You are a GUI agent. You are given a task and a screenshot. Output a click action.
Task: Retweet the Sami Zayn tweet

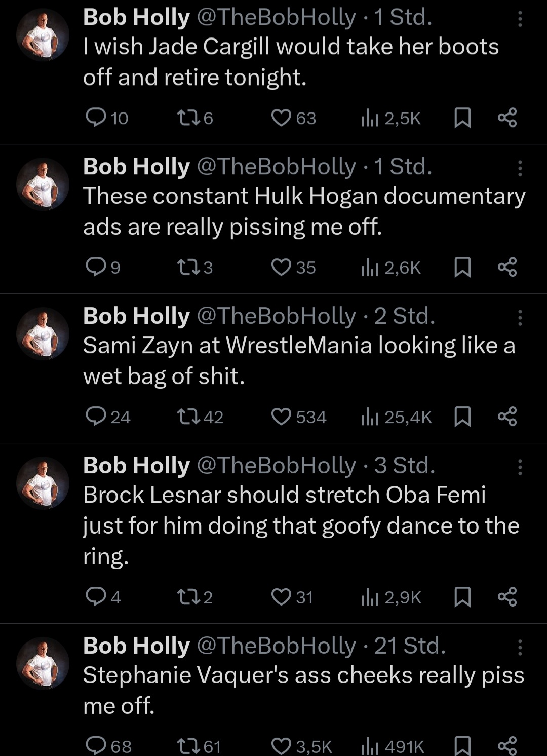coord(185,417)
